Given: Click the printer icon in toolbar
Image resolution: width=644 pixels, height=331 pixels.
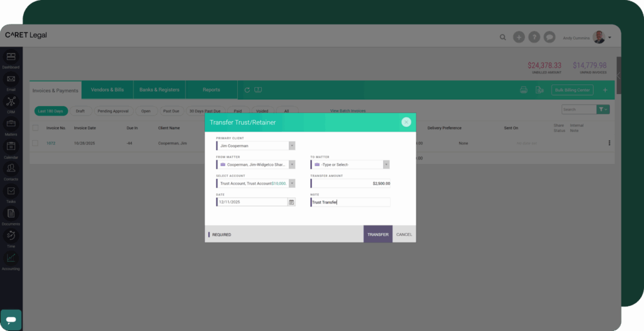Looking at the screenshot, I should (524, 90).
